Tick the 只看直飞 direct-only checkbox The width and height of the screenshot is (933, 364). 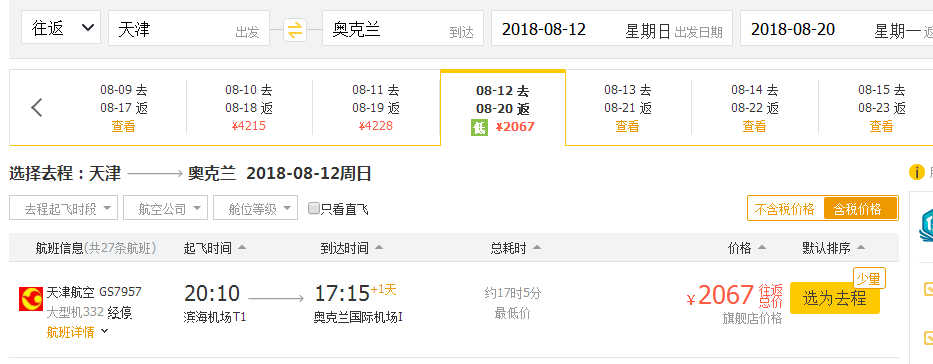314,208
